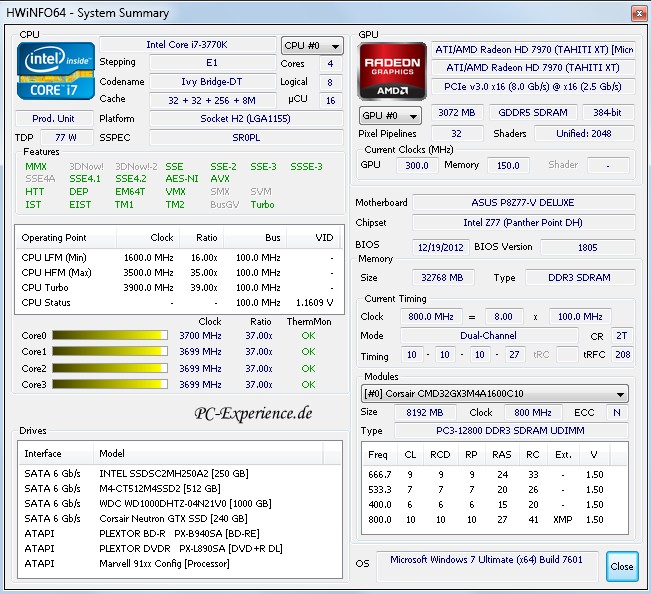The image size is (651, 594).
Task: Click the AVX feature label
Action: pos(220,178)
